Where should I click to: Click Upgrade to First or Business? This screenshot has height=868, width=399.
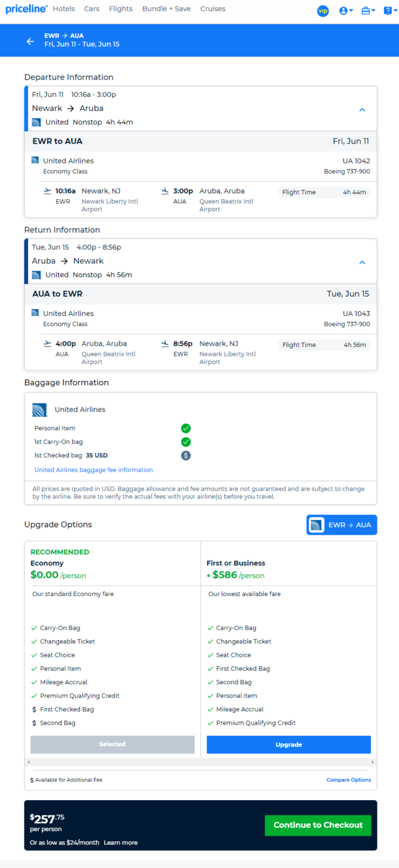(289, 745)
